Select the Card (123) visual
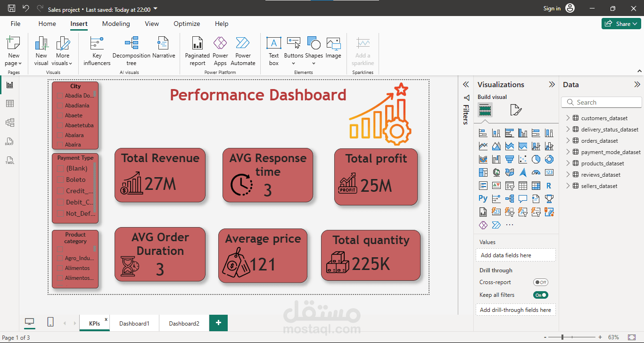644x343 pixels. point(549,172)
